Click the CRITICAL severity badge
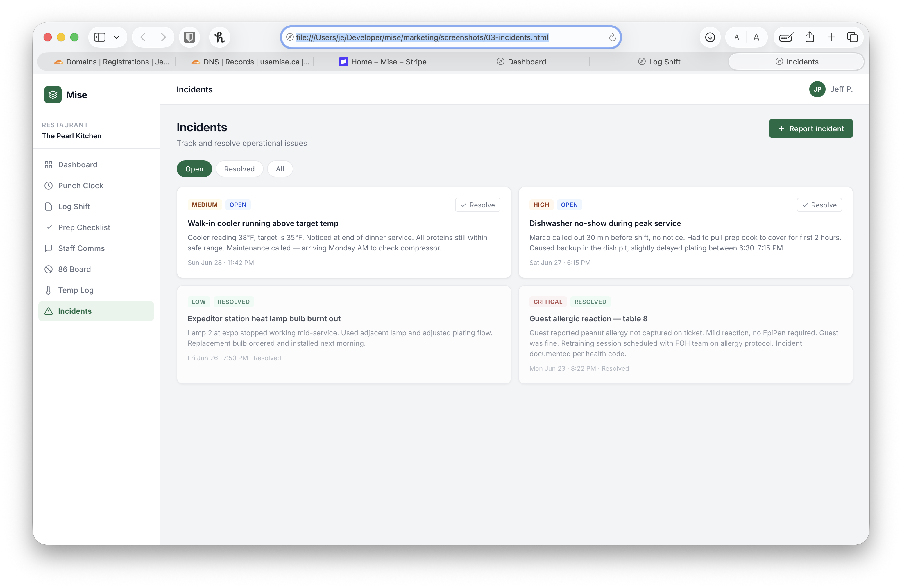This screenshot has height=588, width=902. [x=548, y=302]
